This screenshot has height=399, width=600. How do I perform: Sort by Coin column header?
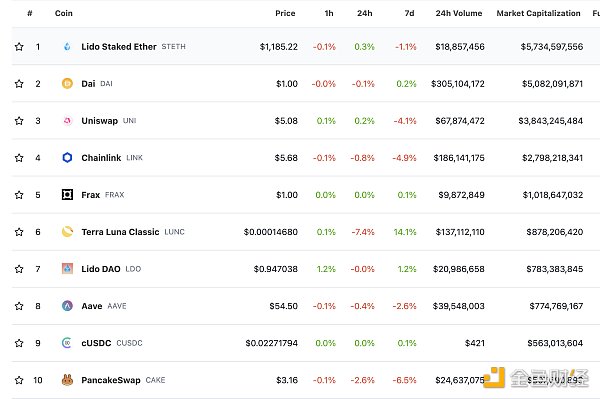[x=64, y=13]
